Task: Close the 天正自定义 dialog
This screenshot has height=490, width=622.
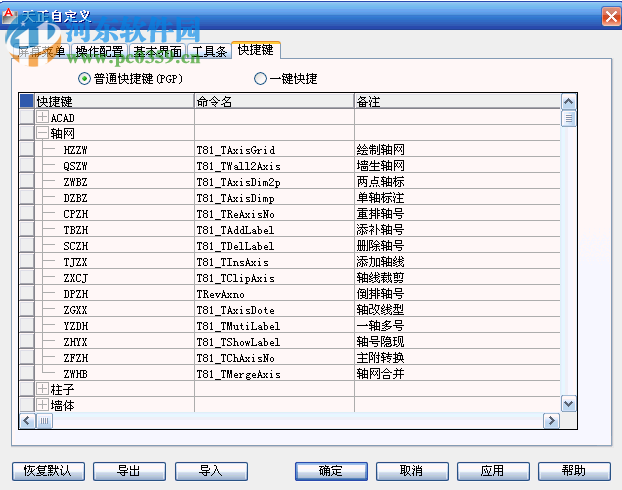Action: pyautogui.click(x=611, y=16)
